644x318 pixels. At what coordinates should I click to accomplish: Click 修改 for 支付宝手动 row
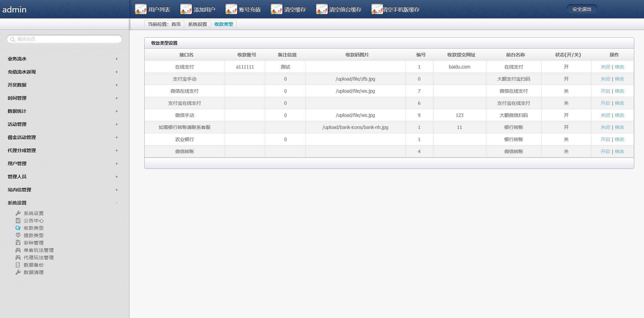click(619, 79)
